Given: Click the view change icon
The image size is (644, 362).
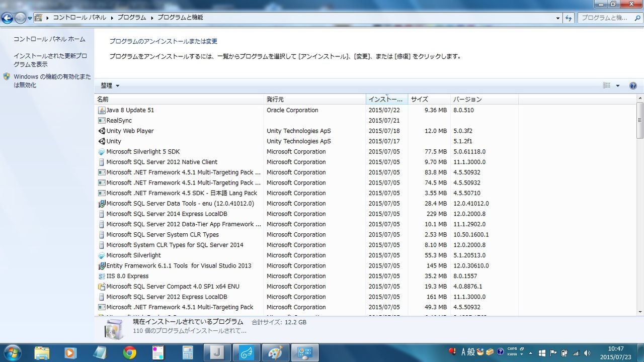Looking at the screenshot, I should point(607,86).
